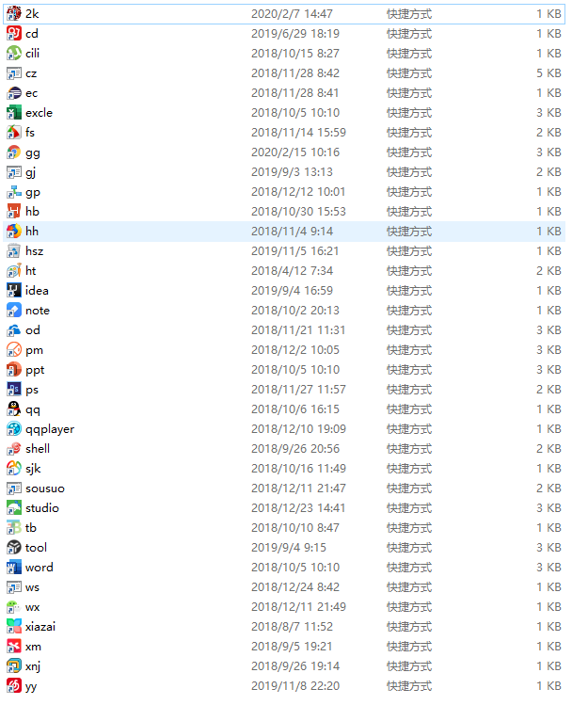Screen dimensions: 588x705
Task: Click the excle Excel shortcut icon
Action: tap(14, 112)
